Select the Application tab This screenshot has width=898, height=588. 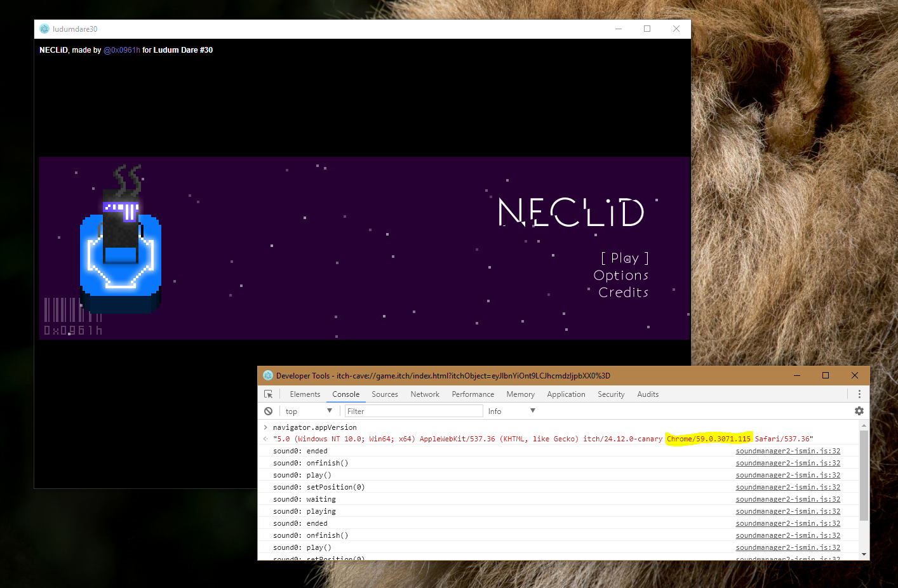[566, 394]
